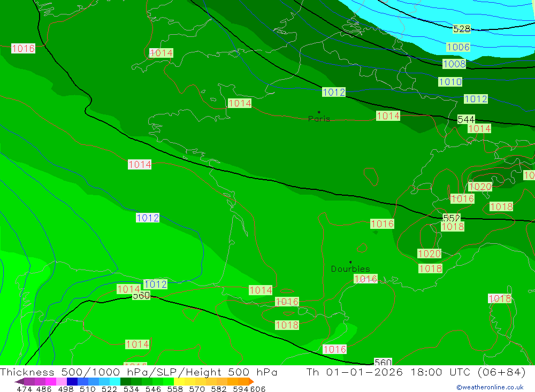This screenshot has width=535, height=392.
Task: Click the legend value 558
Action: (x=175, y=389)
